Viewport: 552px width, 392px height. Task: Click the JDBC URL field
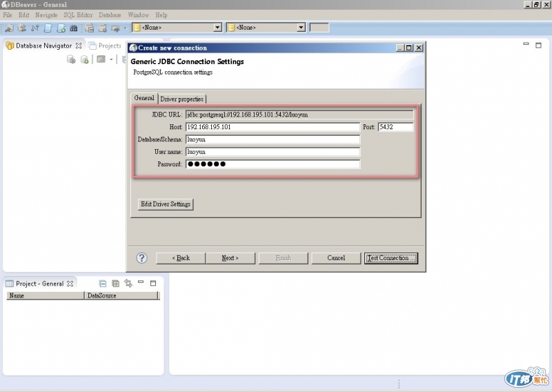[299, 115]
